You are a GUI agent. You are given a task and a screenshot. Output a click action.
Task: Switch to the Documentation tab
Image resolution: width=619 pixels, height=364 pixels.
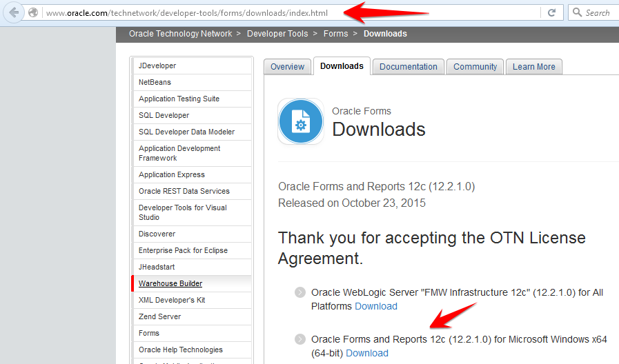[409, 67]
